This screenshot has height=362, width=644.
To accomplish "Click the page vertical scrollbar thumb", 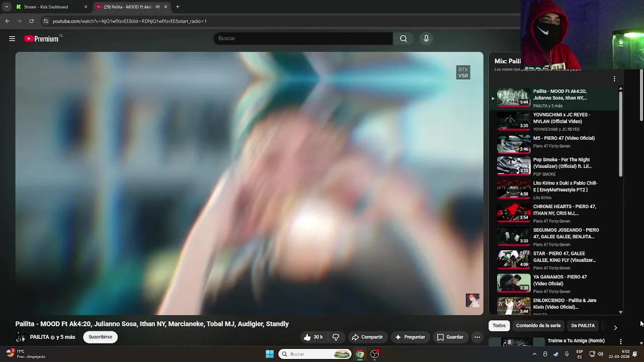I will (x=641, y=96).
